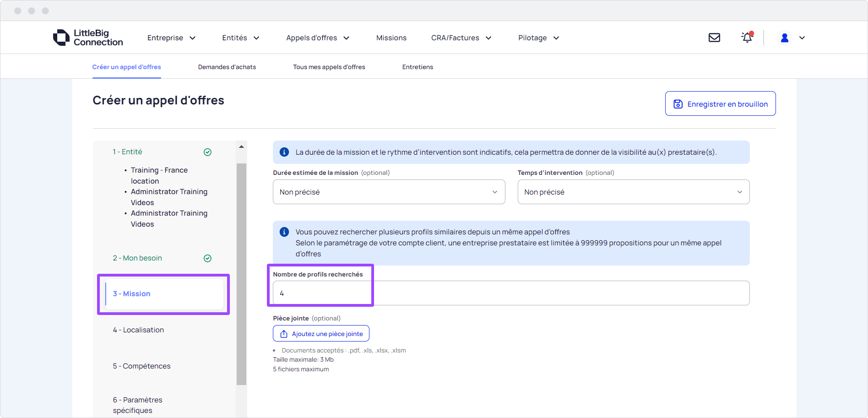Click the Documents acceptés text line
868x418 pixels.
[344, 350]
